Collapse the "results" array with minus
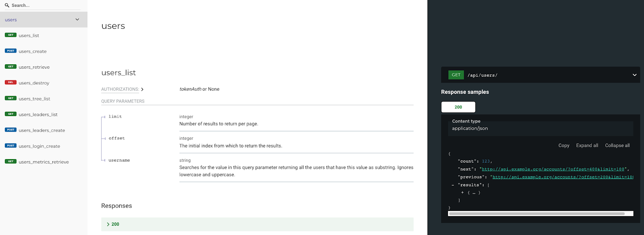Image resolution: width=644 pixels, height=235 pixels. click(x=453, y=185)
